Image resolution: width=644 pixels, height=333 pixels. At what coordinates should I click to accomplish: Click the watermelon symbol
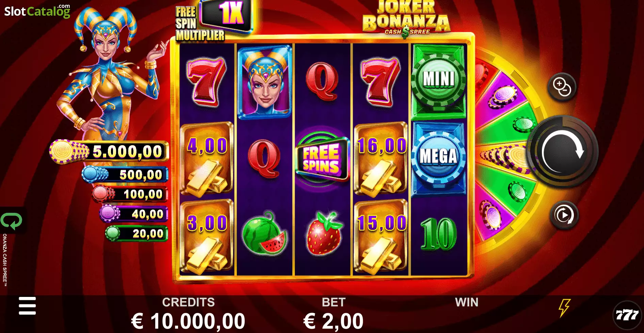tap(264, 233)
